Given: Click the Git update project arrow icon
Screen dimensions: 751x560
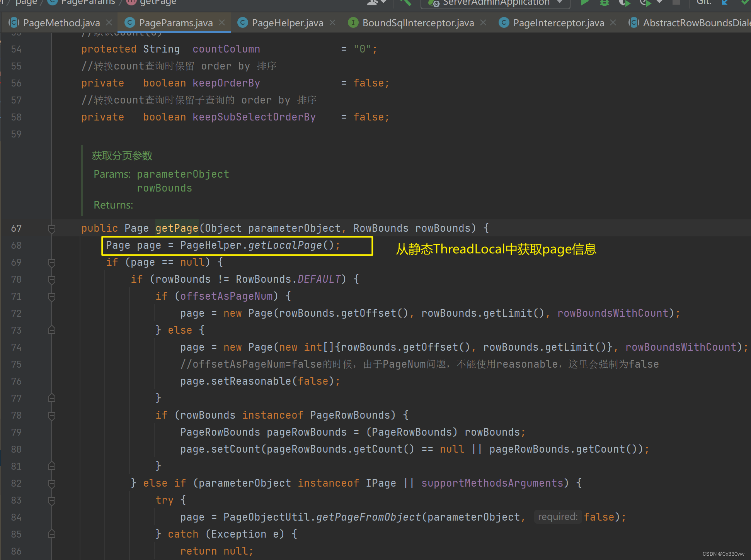Looking at the screenshot, I should click(725, 2).
